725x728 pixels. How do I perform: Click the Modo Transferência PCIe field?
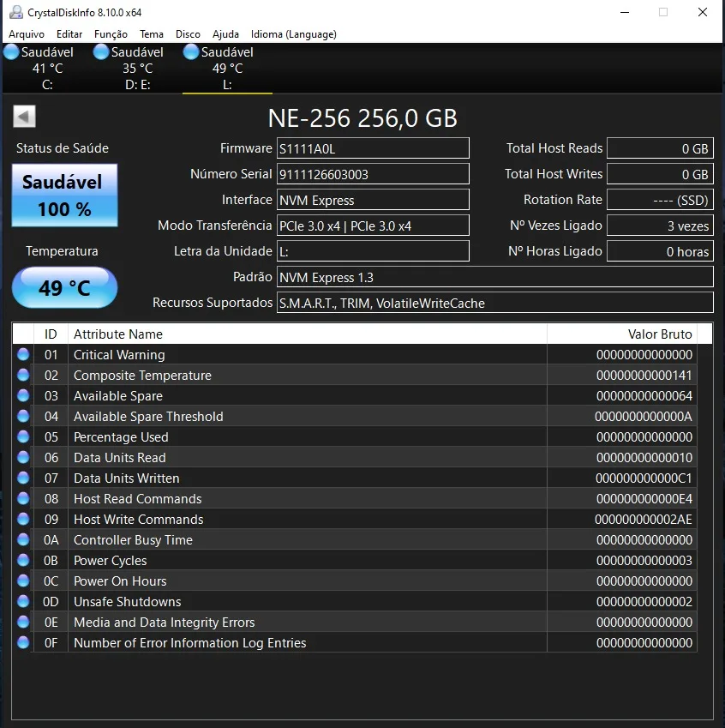[x=373, y=226]
